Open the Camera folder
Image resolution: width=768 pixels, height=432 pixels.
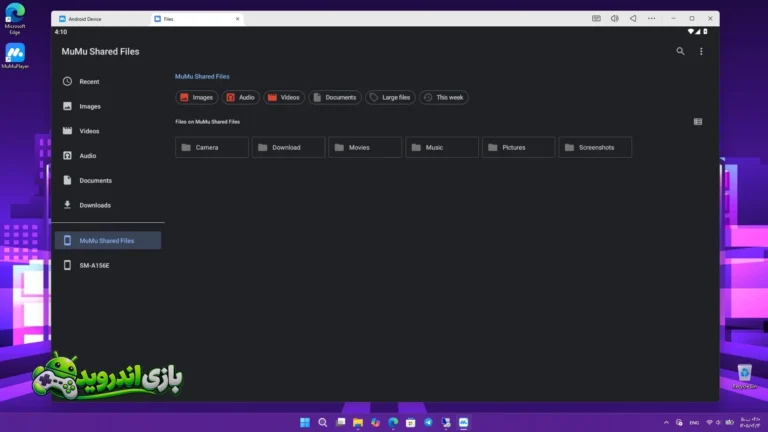212,147
